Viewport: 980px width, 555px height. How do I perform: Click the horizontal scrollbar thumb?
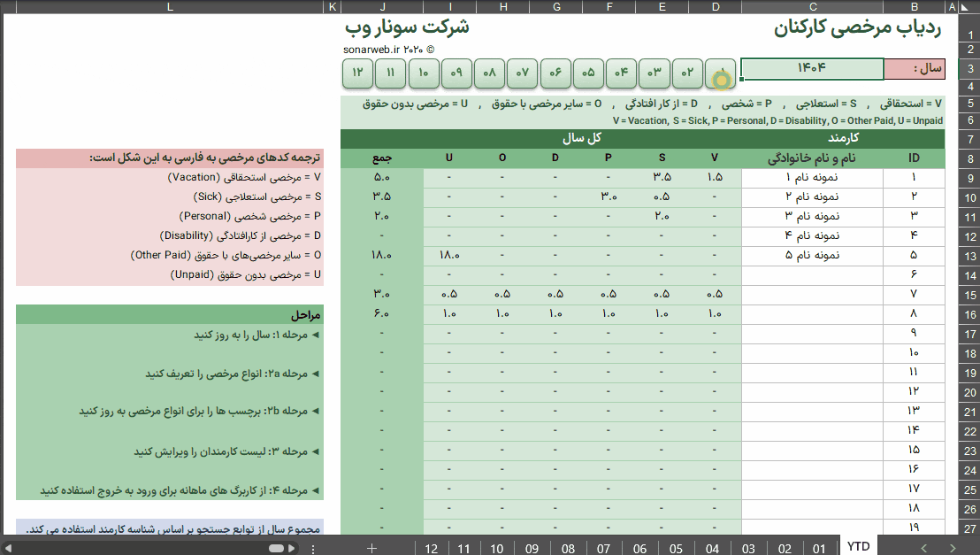pos(276,549)
